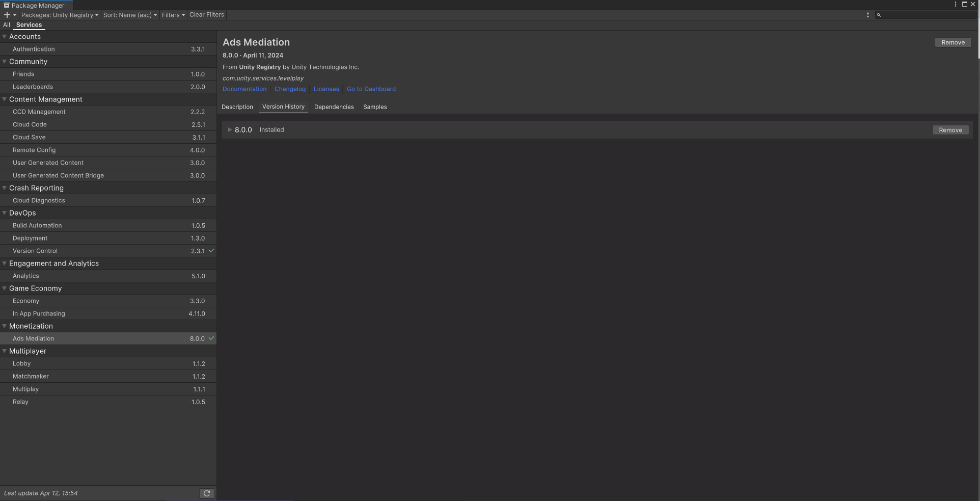Click the Clear Filters button
This screenshot has height=501, width=980.
[x=207, y=15]
